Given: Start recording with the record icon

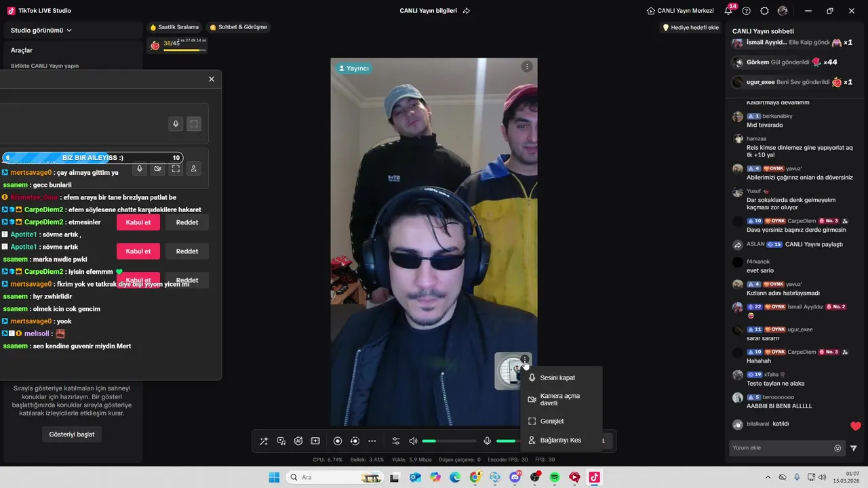Looking at the screenshot, I should coord(338,441).
